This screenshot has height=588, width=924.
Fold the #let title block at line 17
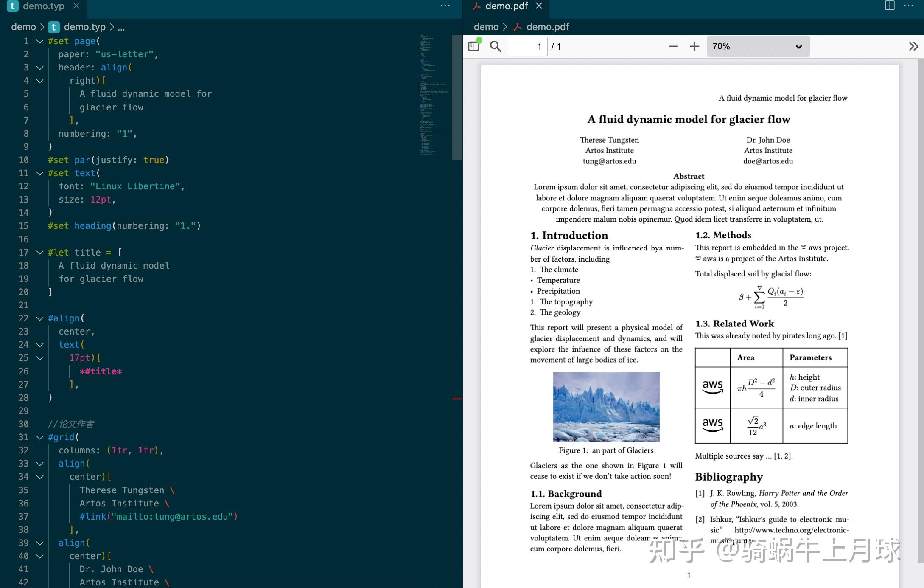[x=40, y=253]
